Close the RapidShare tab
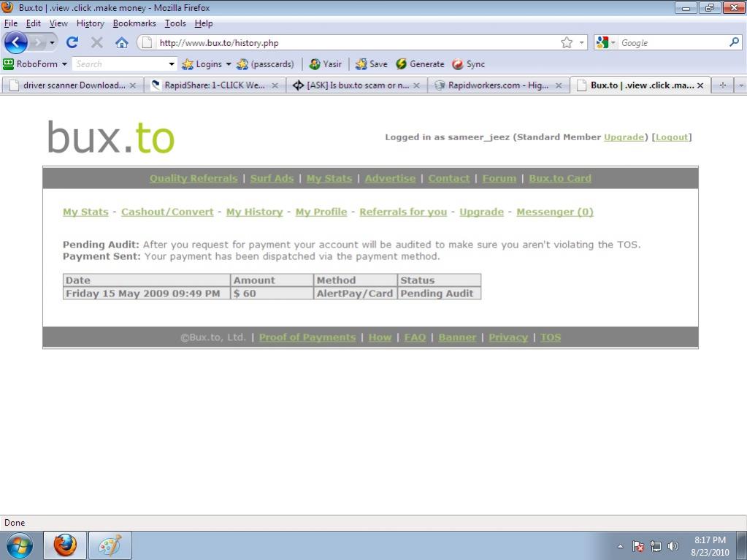Viewport: 747px width, 560px height. (x=275, y=85)
